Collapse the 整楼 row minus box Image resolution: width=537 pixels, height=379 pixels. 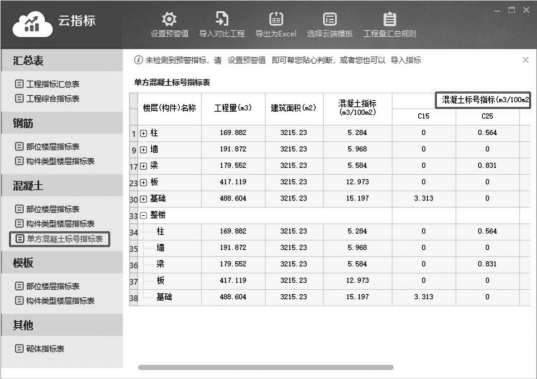click(143, 215)
